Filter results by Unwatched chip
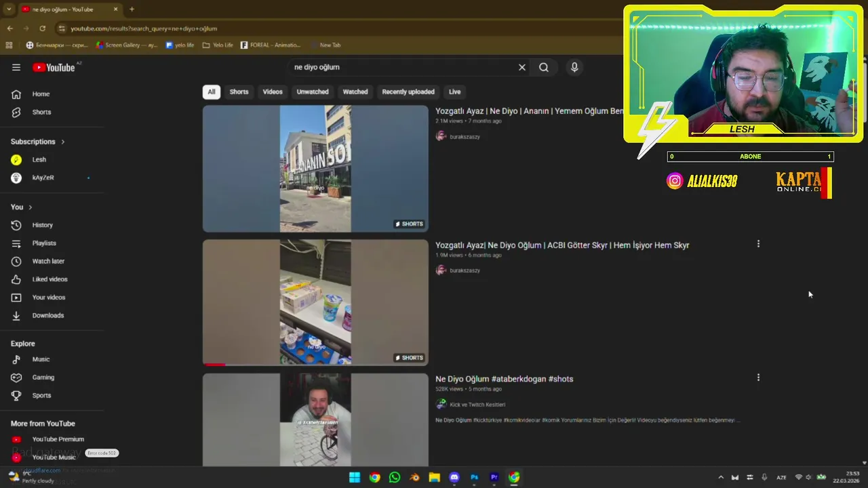The width and height of the screenshot is (868, 488). click(313, 91)
